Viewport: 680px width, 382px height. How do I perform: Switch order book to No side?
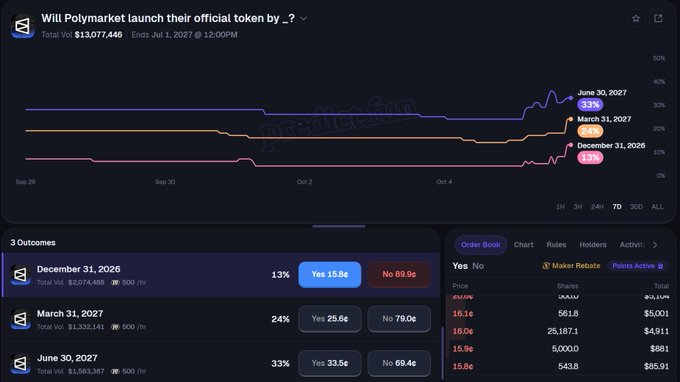point(478,266)
